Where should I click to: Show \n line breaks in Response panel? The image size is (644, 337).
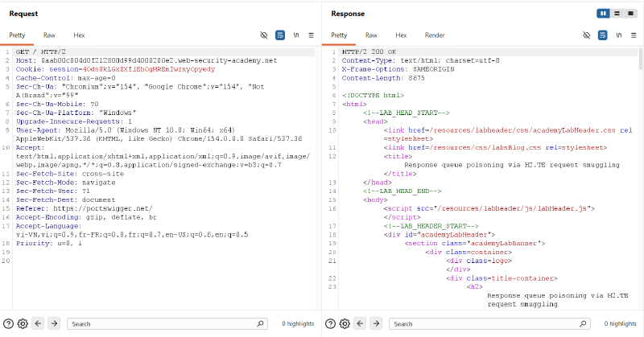click(618, 35)
